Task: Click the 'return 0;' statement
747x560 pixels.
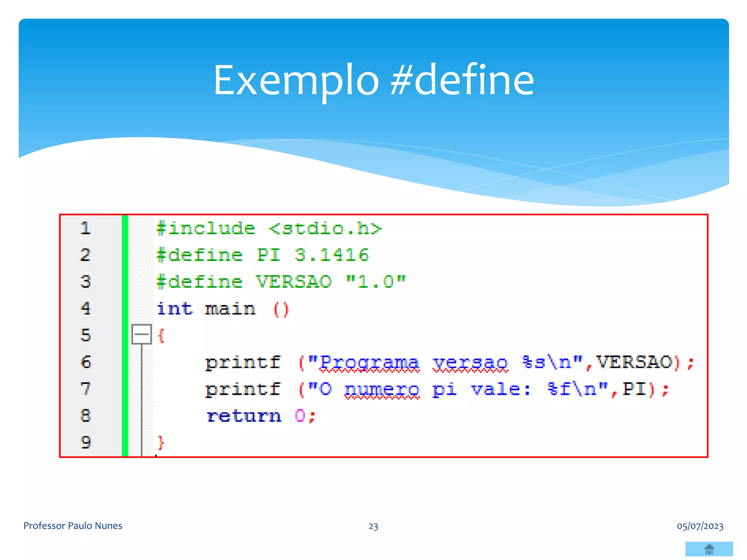Action: point(261,416)
